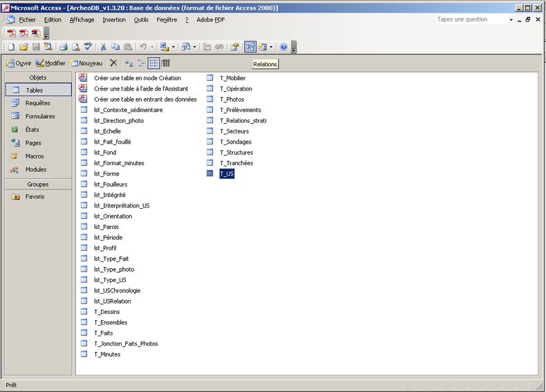Image resolution: width=546 pixels, height=392 pixels.
Task: Select Requêtes in the Objets pane
Action: click(38, 103)
